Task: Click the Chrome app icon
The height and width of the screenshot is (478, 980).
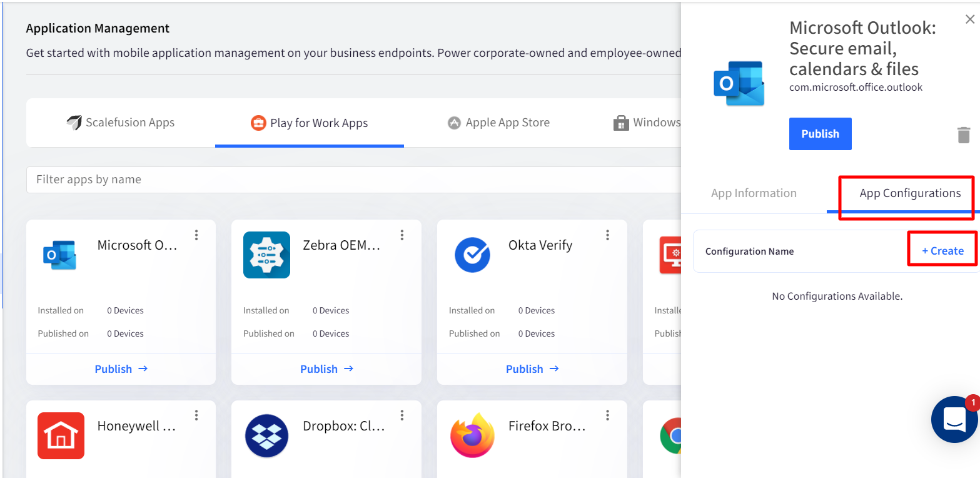Action: click(x=670, y=435)
